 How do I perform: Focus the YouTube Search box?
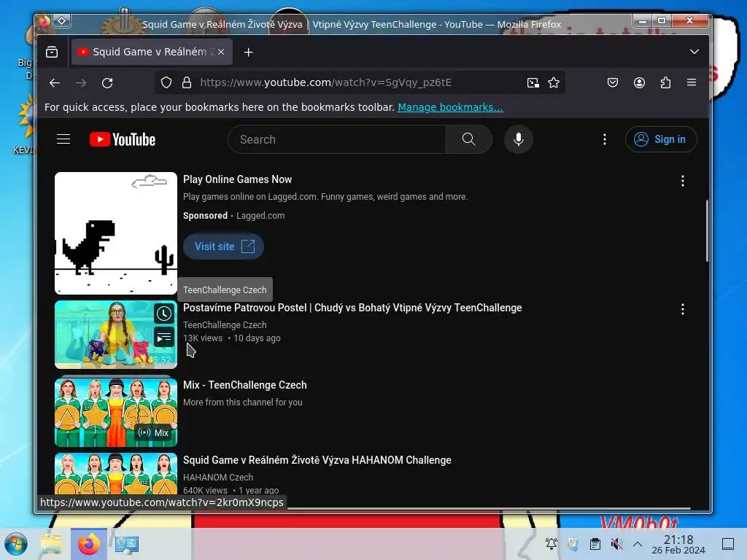pos(337,139)
